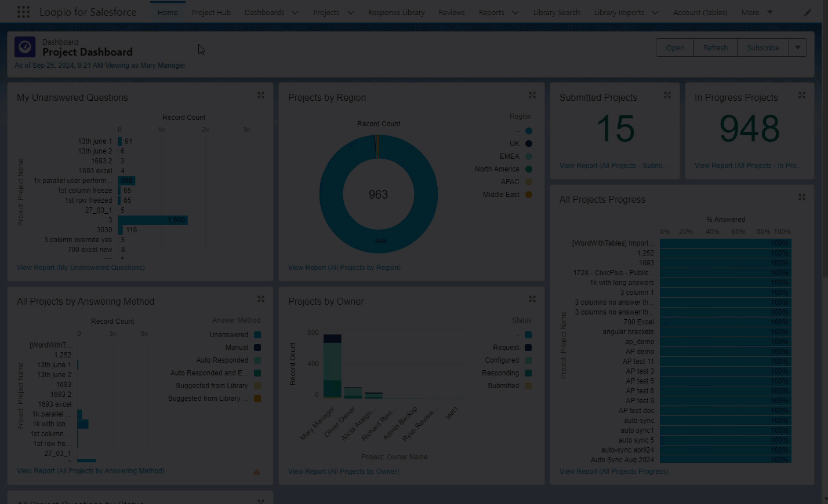Switch to the Project Hub tab

211,12
